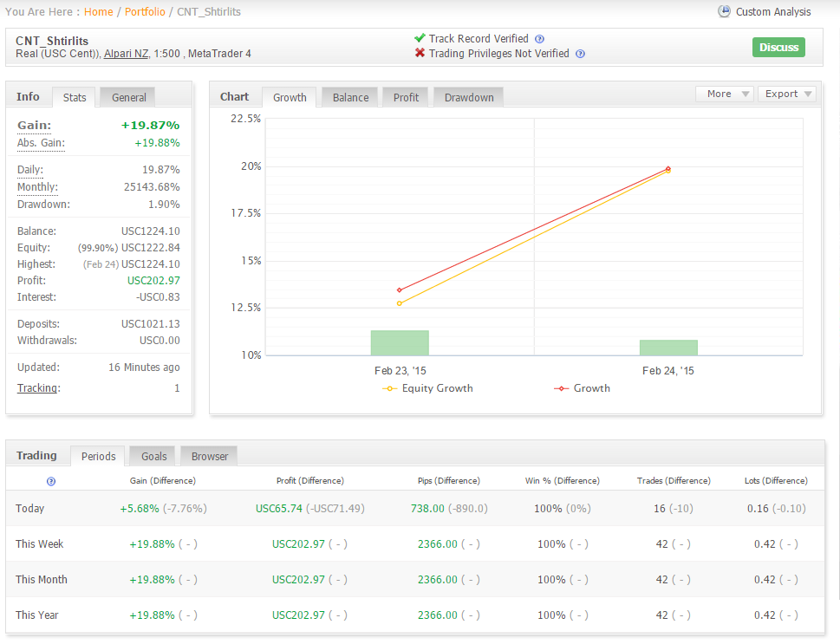
Task: Open the More dropdown in the chart
Action: coord(725,94)
